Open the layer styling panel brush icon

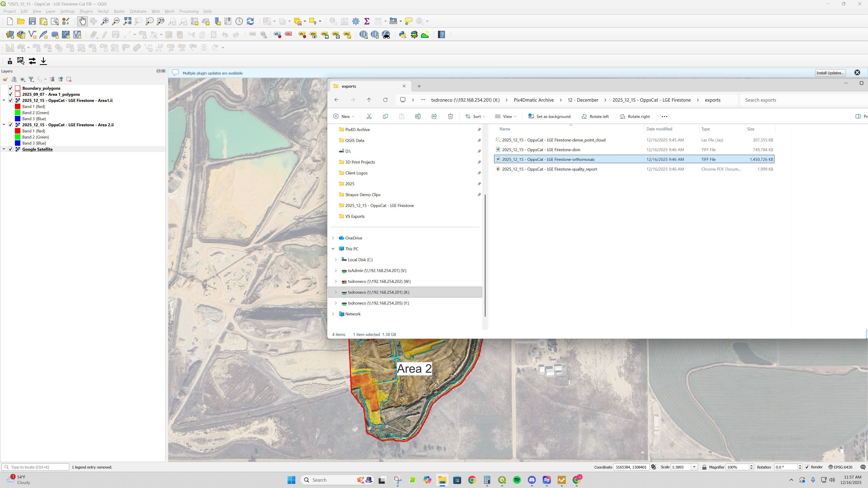point(5,80)
